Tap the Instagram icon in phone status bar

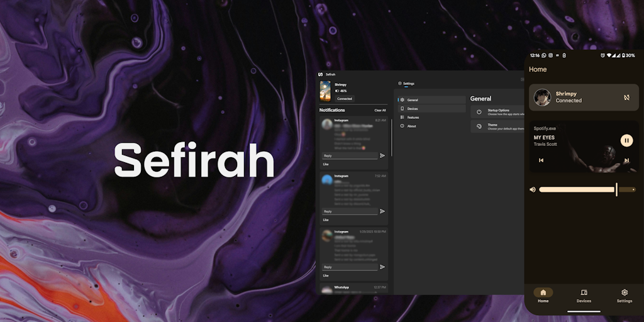550,55
